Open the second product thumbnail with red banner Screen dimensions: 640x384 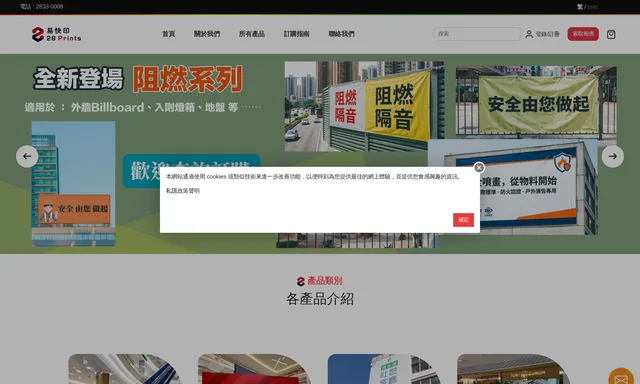coord(254,369)
